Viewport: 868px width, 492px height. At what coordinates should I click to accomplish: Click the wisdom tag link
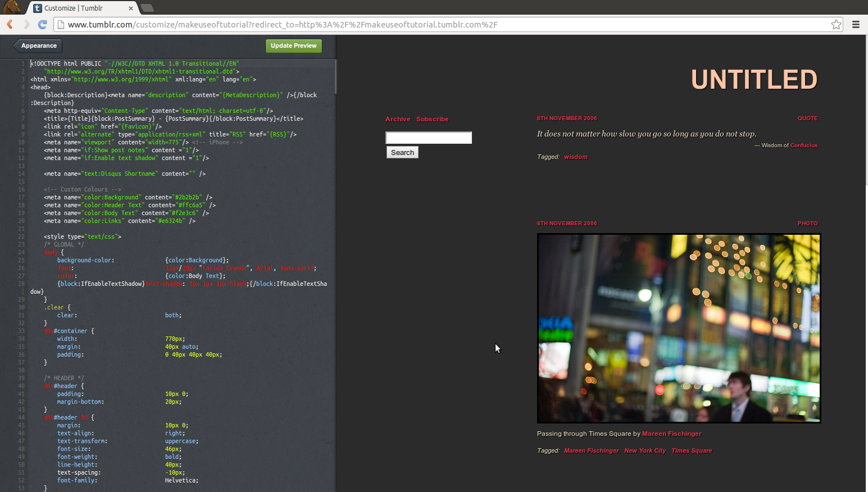click(x=576, y=157)
